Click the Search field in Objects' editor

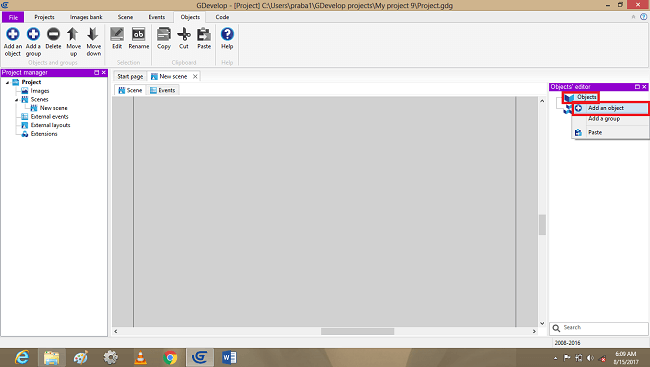coord(599,328)
